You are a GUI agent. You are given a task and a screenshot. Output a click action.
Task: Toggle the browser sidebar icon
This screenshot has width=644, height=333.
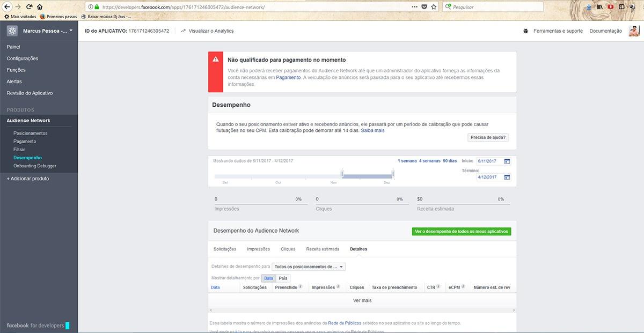point(621,7)
